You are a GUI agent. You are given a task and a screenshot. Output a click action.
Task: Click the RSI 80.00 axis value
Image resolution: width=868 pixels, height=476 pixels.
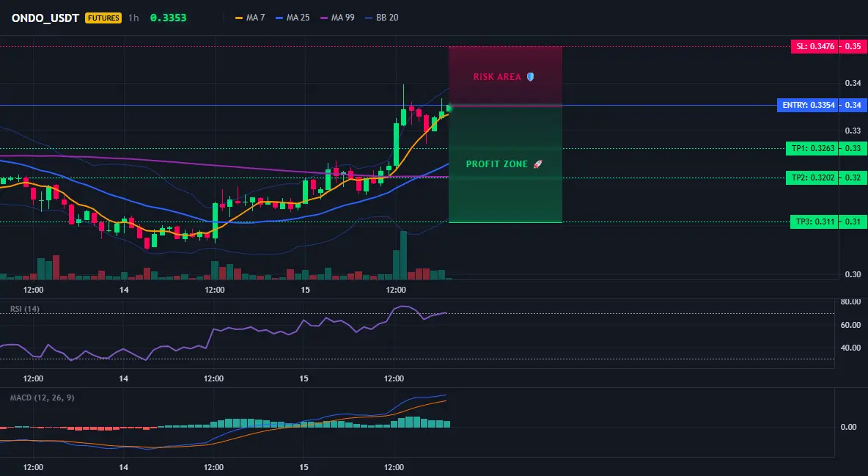[x=850, y=302]
